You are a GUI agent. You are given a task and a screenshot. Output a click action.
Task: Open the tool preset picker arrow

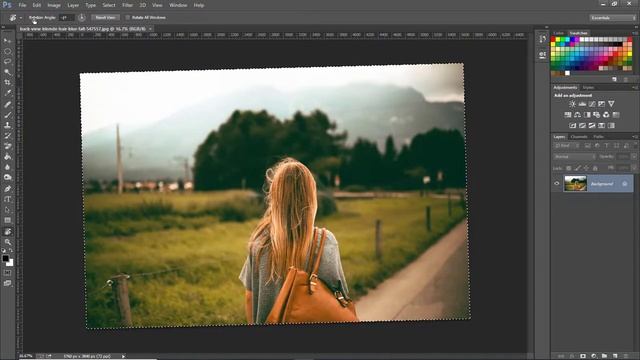(x=20, y=18)
